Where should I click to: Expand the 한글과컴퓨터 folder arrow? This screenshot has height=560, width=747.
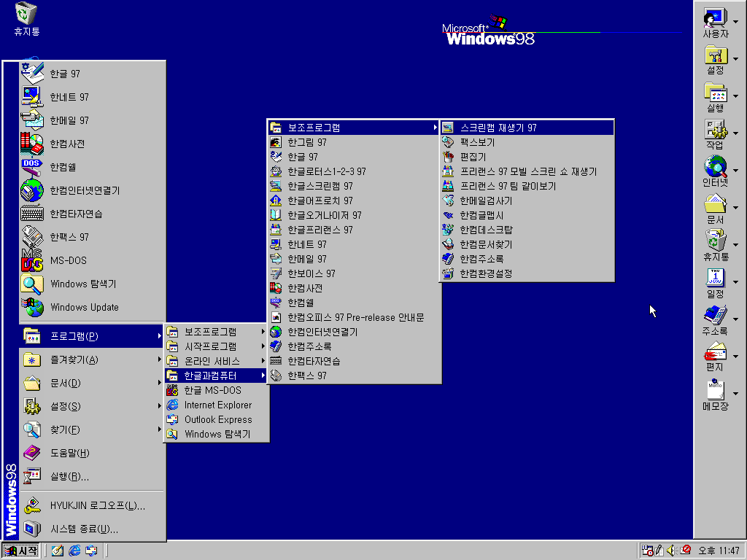(x=263, y=376)
